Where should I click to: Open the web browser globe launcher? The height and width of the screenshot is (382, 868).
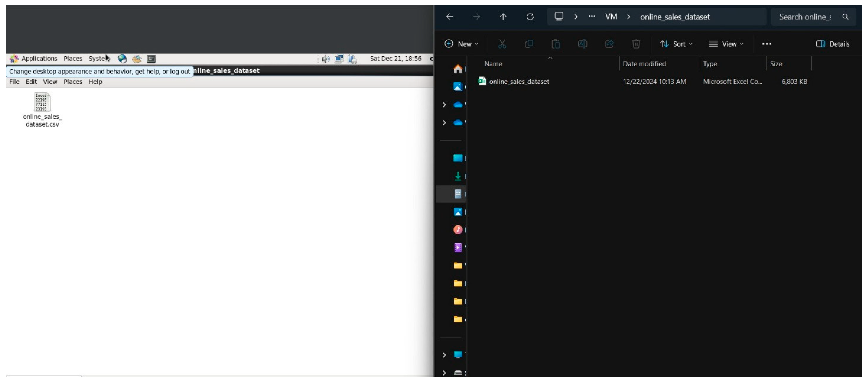pos(122,59)
